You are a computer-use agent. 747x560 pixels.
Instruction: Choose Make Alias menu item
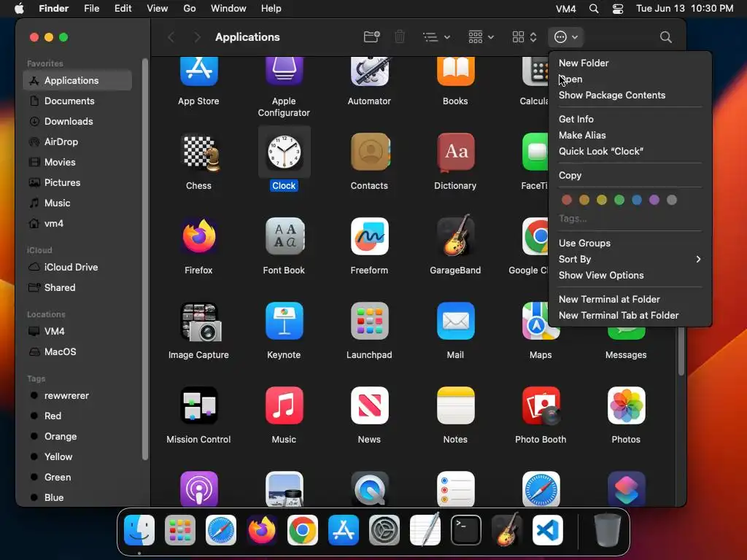click(x=630, y=135)
